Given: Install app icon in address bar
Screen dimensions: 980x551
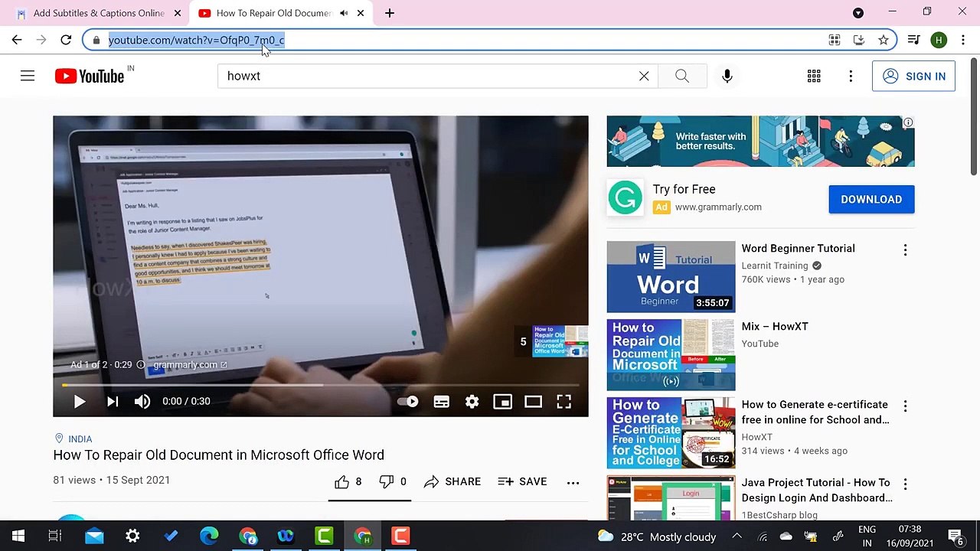Looking at the screenshot, I should (x=859, y=40).
